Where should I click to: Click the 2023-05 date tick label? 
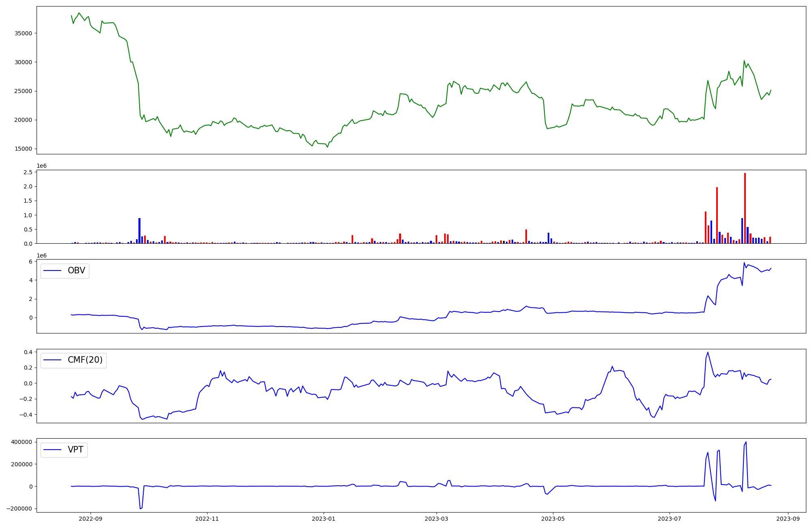click(x=553, y=519)
